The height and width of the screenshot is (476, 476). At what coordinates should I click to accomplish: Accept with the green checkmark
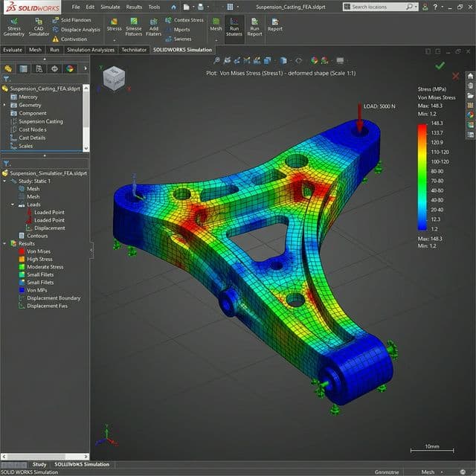coord(440,65)
